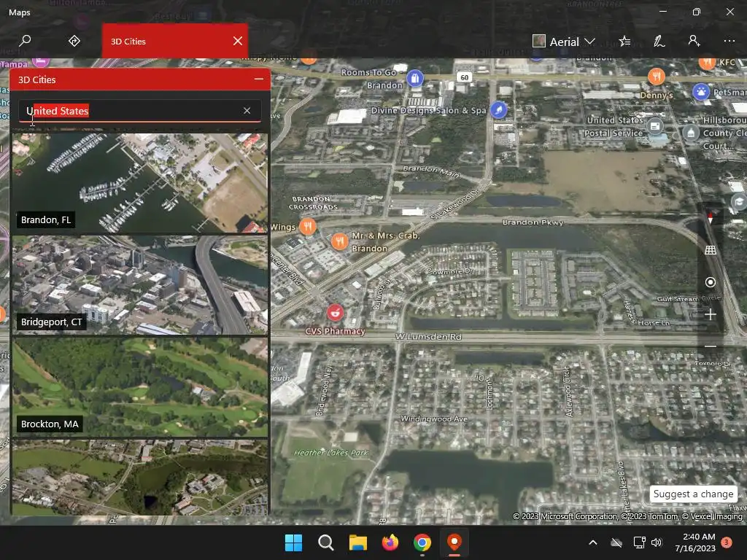Open the Windows Start menu

click(x=293, y=542)
